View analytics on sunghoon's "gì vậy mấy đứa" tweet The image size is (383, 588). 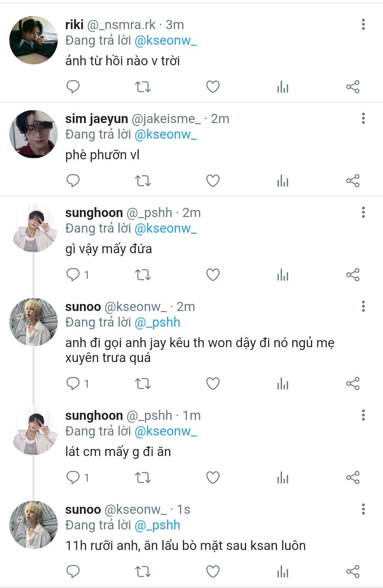coord(283,275)
